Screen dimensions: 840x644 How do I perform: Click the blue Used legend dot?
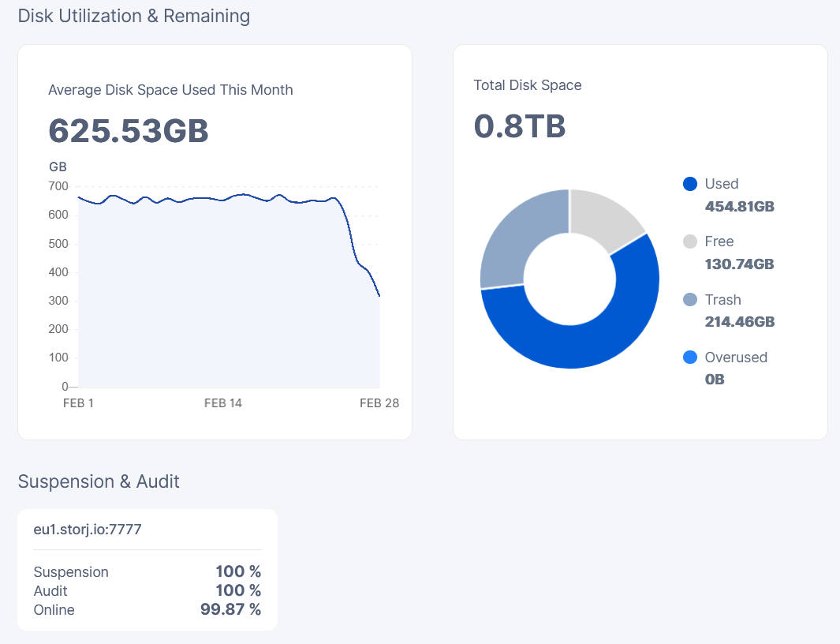(x=690, y=184)
